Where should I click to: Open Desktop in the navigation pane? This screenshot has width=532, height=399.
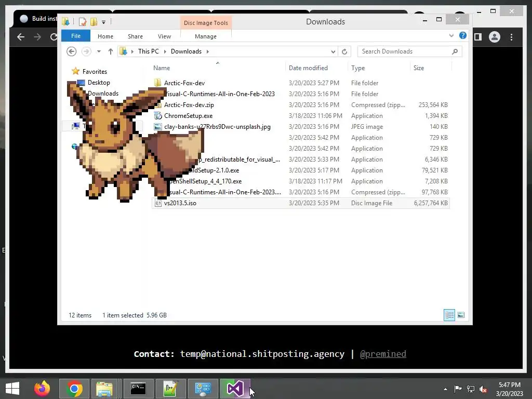pyautogui.click(x=99, y=83)
